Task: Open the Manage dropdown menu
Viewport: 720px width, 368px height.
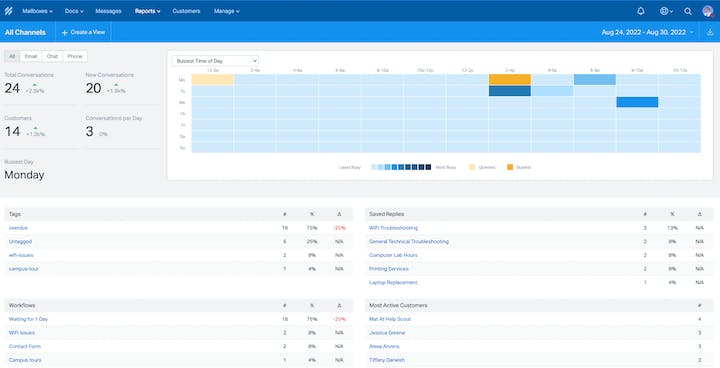Action: point(226,11)
